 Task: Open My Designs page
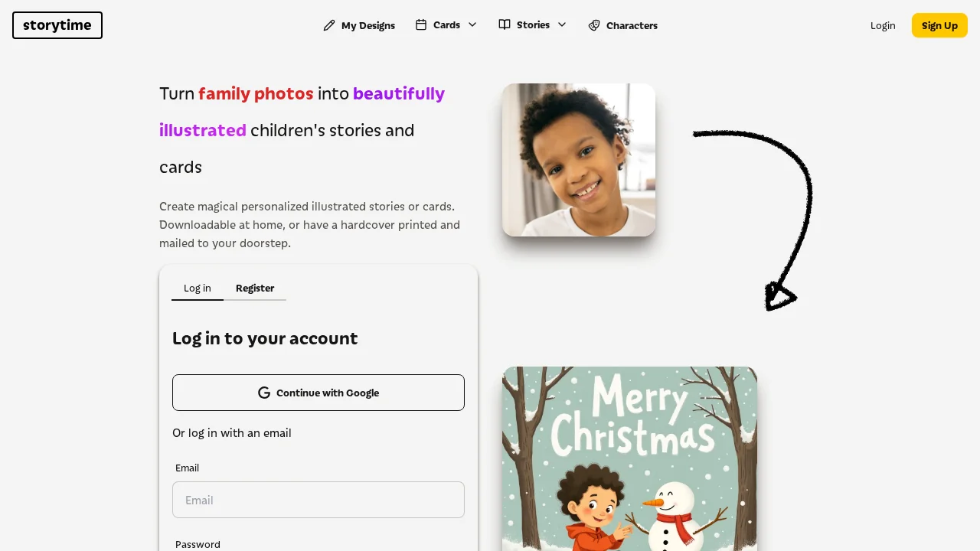click(359, 25)
